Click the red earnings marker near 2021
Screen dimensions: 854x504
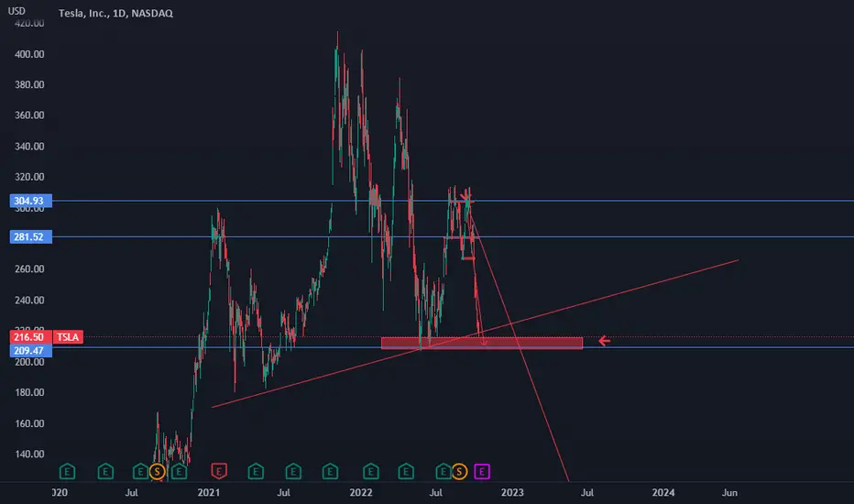point(219,471)
